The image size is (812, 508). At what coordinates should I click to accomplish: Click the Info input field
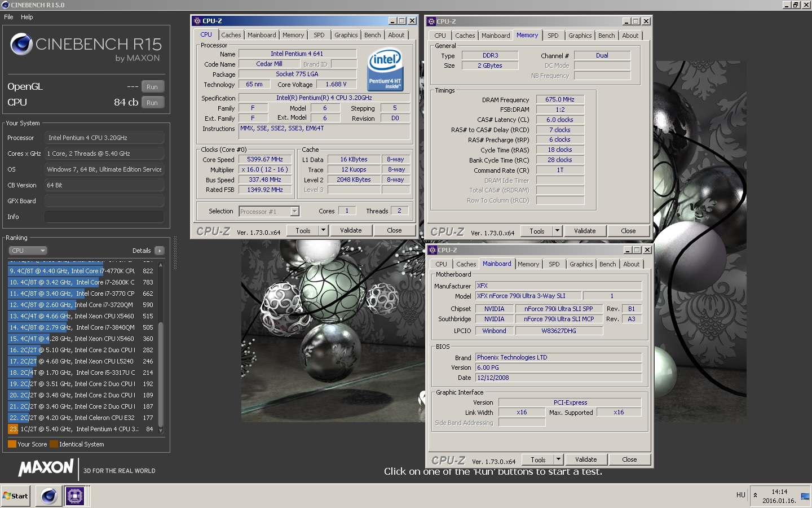point(104,217)
